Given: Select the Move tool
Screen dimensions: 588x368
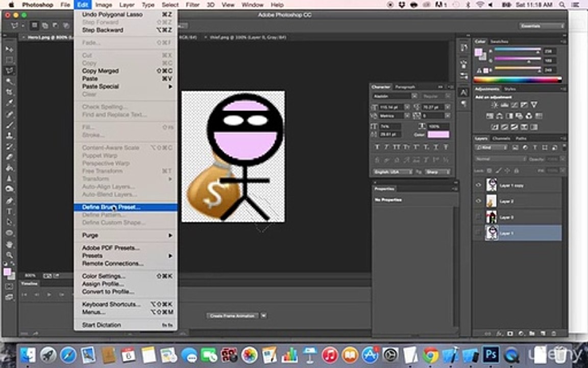Looking at the screenshot, I should (x=9, y=49).
